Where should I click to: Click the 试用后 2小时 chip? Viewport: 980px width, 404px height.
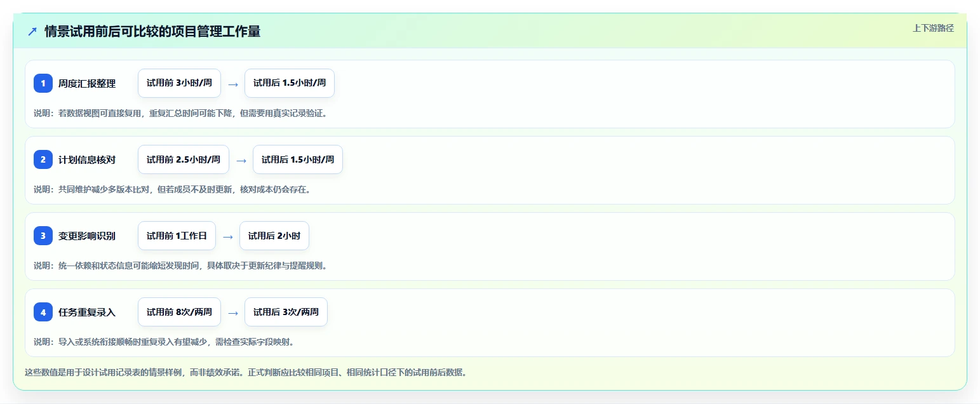[274, 236]
